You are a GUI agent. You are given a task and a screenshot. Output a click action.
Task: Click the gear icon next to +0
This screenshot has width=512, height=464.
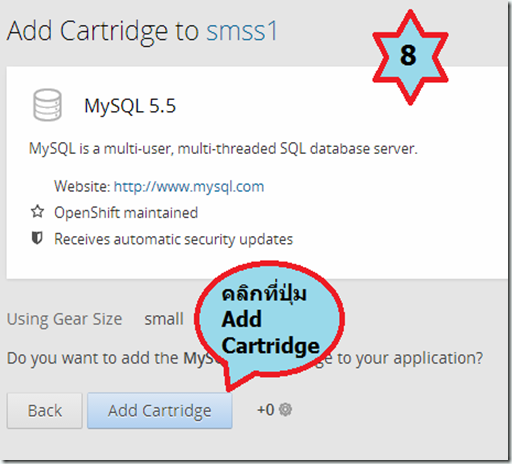click(285, 409)
